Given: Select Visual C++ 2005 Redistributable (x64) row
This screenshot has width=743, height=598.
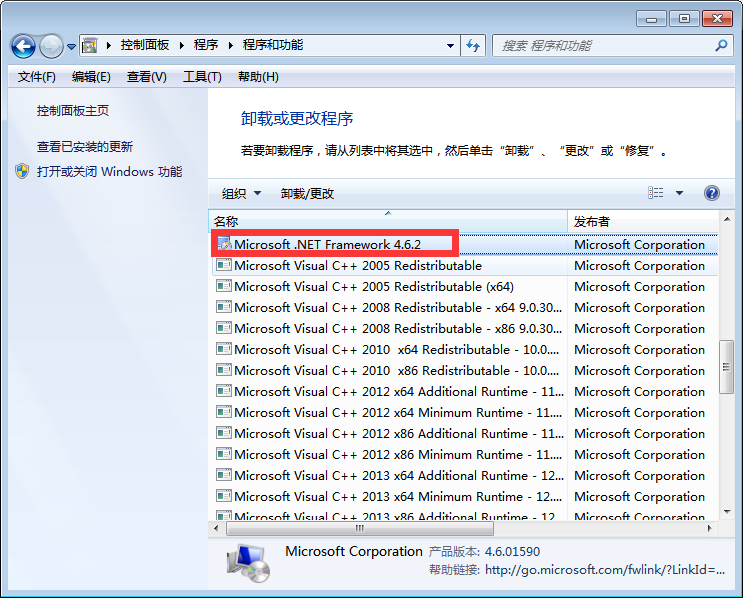Looking at the screenshot, I should tap(464, 287).
